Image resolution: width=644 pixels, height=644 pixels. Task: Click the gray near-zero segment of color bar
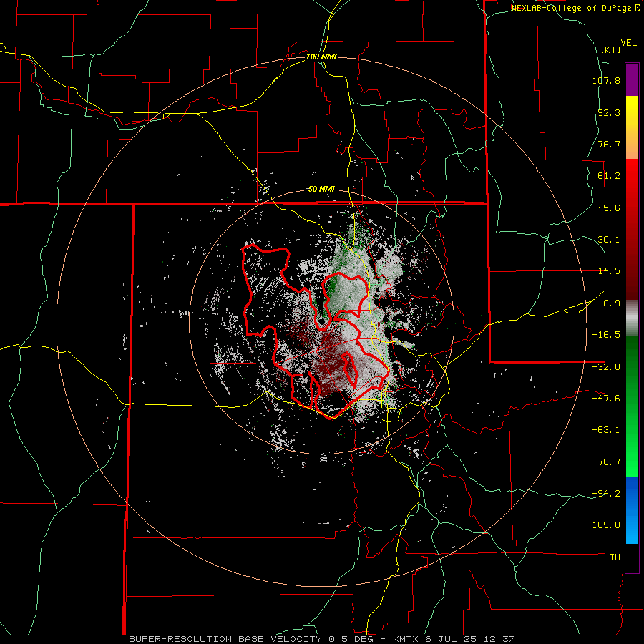[632, 318]
